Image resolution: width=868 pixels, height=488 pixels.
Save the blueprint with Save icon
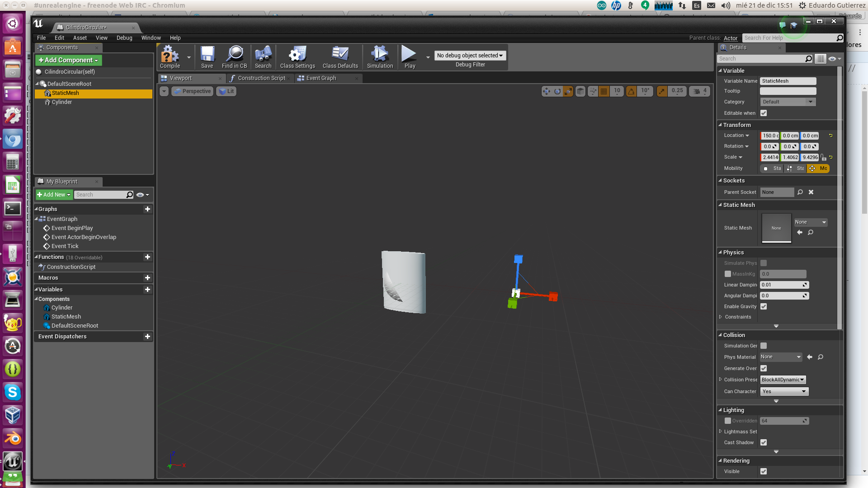tap(207, 57)
